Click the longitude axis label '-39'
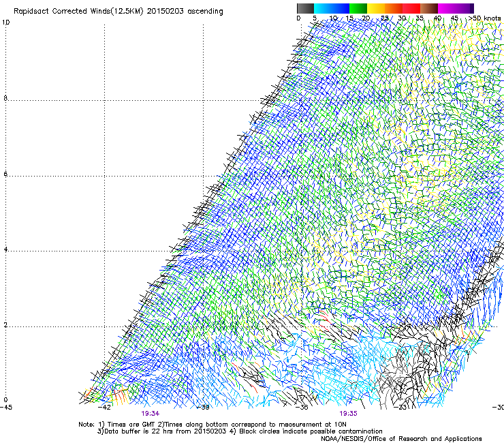This screenshot has height=443, width=504. pos(203,408)
